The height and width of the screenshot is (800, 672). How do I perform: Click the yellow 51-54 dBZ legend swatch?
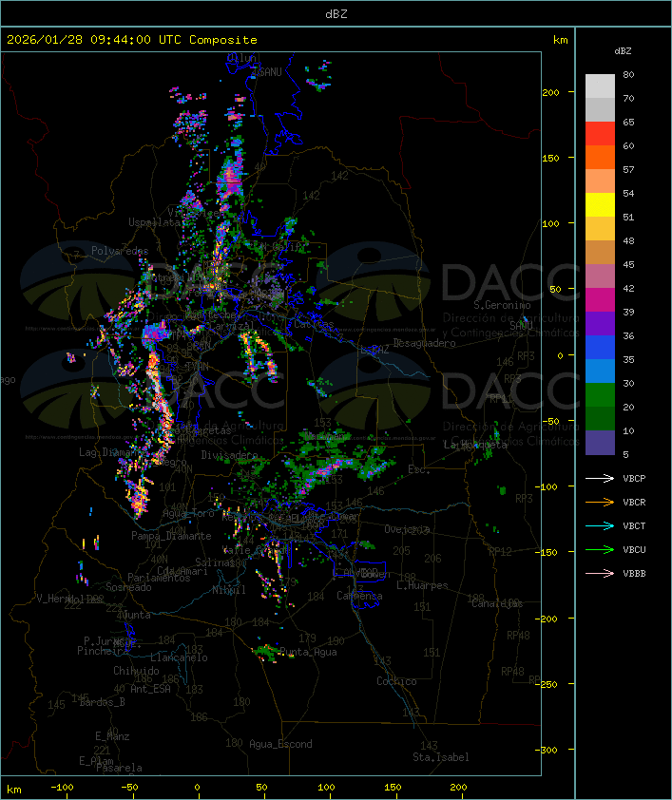(x=600, y=205)
